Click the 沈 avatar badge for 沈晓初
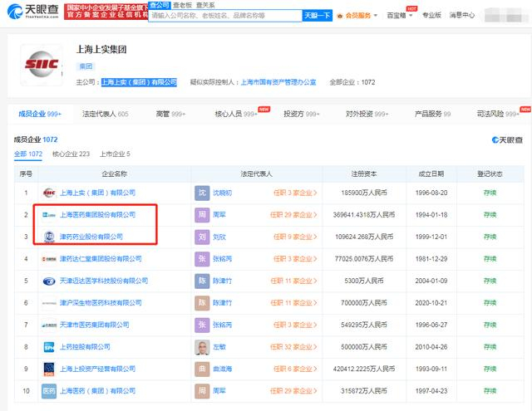This screenshot has width=532, height=411. tap(202, 193)
